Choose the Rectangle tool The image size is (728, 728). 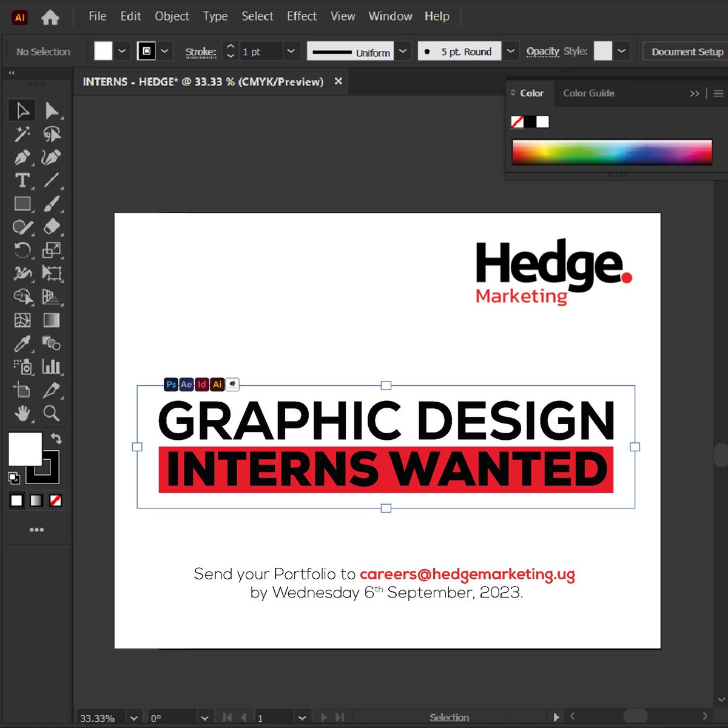click(x=22, y=204)
